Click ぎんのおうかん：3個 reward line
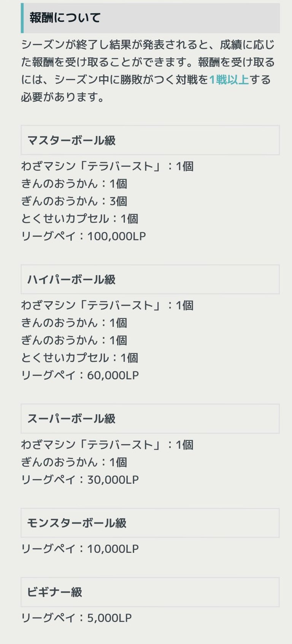The width and height of the screenshot is (292, 644). (74, 201)
